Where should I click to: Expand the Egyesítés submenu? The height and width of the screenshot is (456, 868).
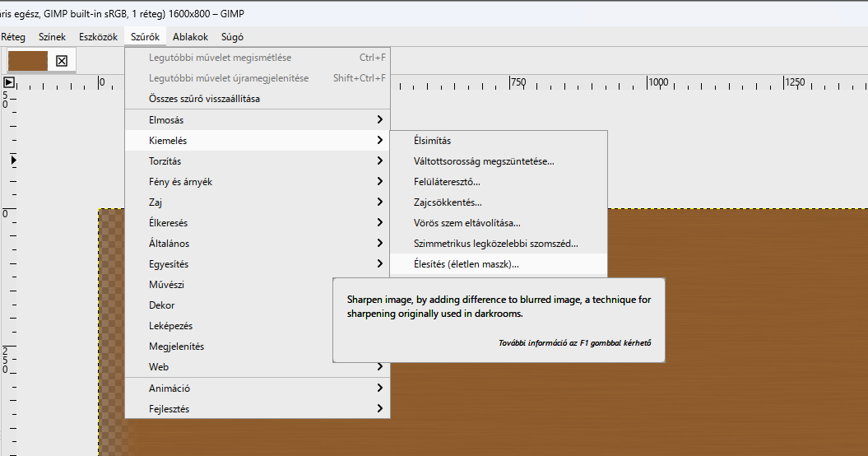258,263
